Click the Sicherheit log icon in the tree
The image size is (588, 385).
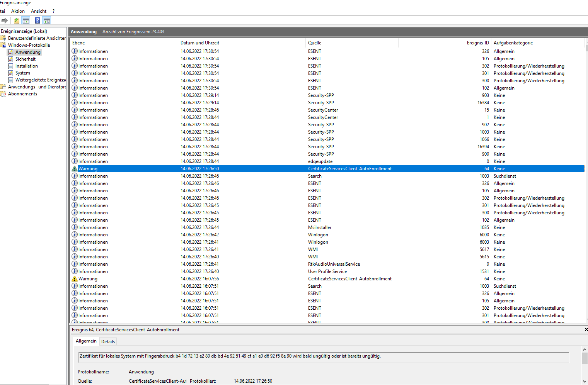point(11,59)
